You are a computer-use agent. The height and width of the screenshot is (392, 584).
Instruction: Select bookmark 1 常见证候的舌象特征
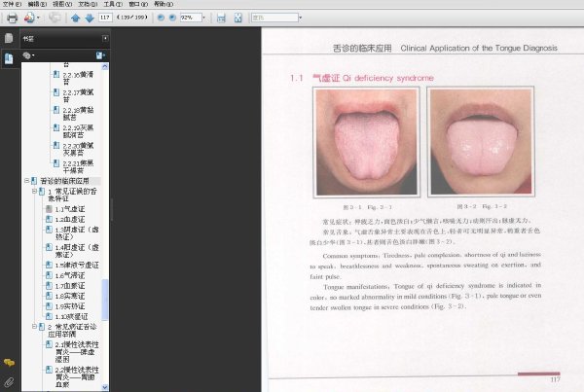click(72, 195)
